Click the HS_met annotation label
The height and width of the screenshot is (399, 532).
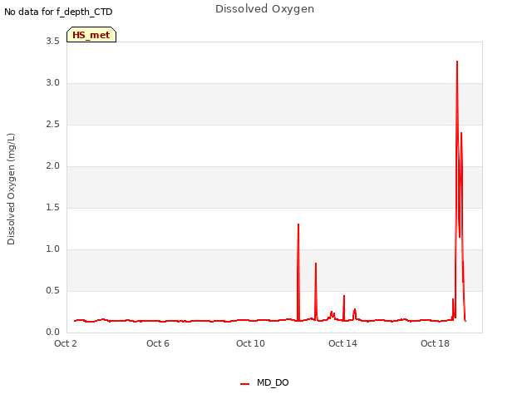click(91, 35)
